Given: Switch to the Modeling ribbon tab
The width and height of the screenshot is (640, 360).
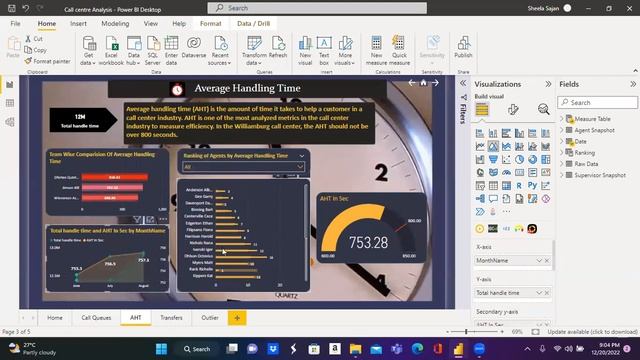Looking at the screenshot, I should tap(115, 24).
